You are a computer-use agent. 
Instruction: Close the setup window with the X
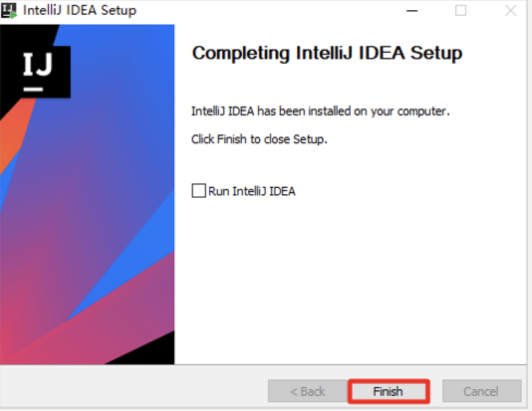tap(511, 10)
